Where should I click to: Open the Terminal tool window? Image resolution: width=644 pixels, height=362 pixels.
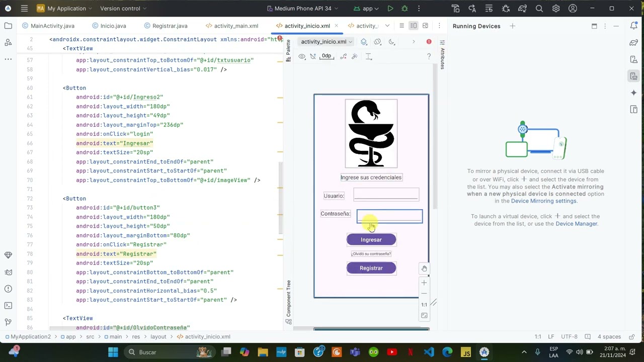tap(8, 305)
